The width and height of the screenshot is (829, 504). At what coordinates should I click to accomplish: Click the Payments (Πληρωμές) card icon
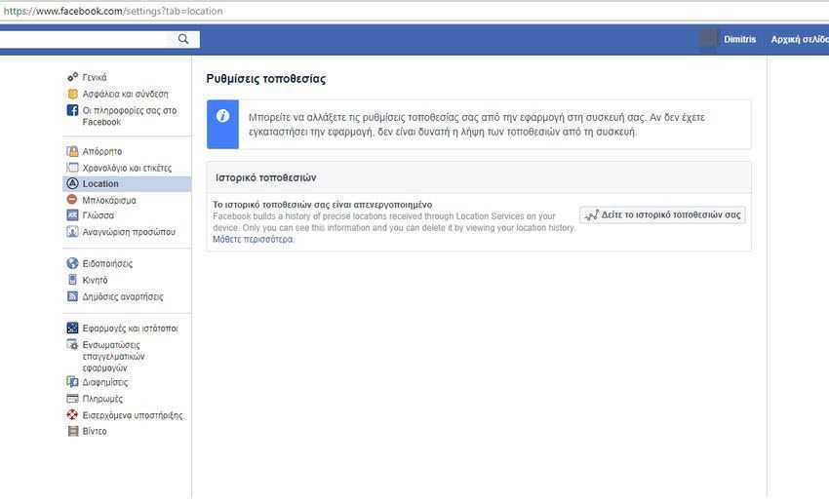(72, 399)
